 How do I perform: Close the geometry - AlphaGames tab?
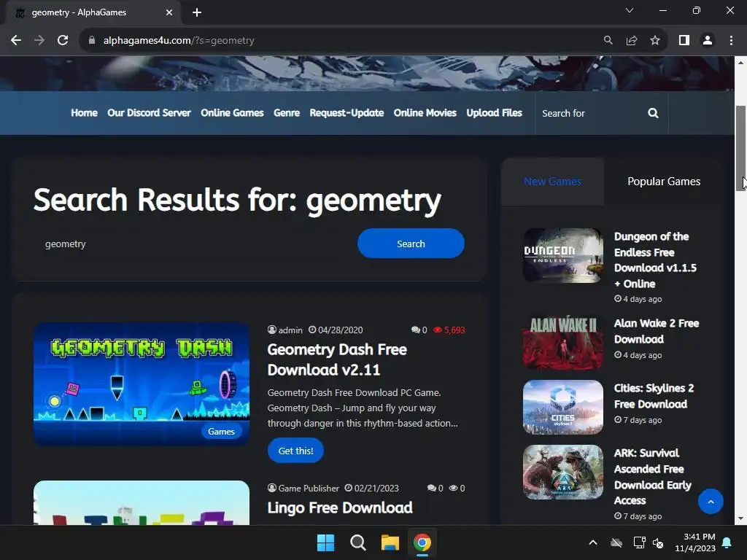[x=169, y=12]
